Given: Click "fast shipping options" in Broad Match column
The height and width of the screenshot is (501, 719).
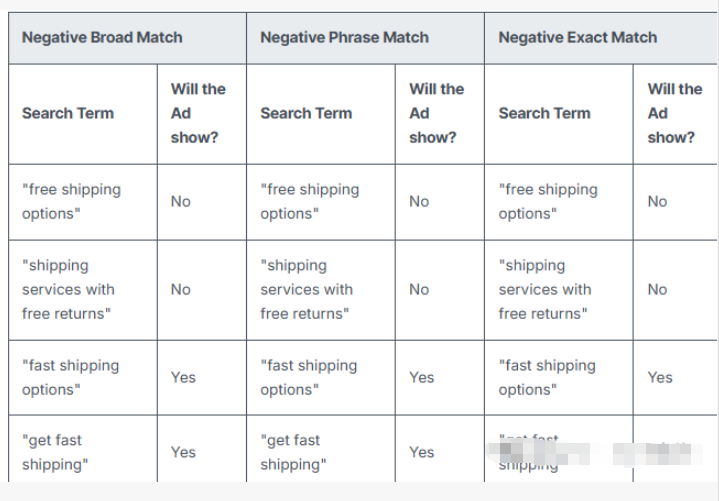Looking at the screenshot, I should click(71, 377).
